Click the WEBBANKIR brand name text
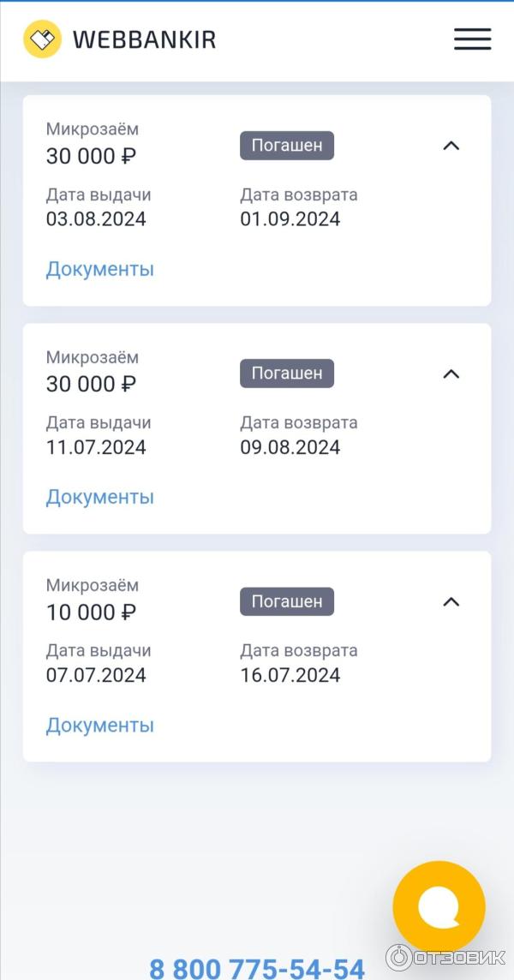 coord(144,39)
